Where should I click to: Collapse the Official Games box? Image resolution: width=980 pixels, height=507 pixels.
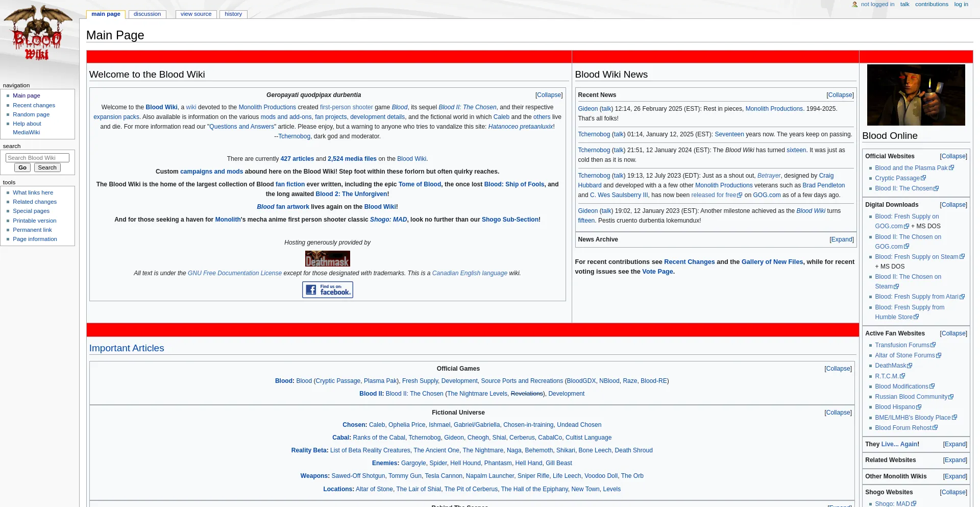[838, 369]
